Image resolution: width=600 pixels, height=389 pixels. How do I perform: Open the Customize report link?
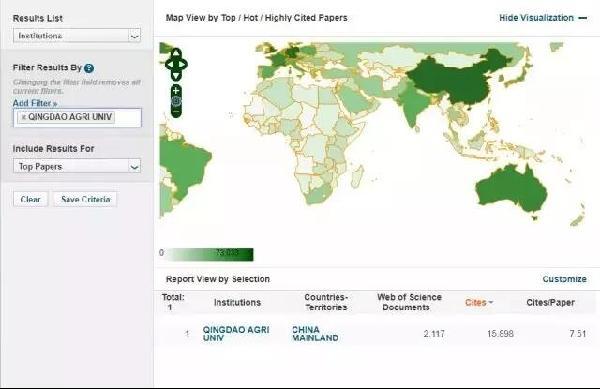pyautogui.click(x=564, y=279)
